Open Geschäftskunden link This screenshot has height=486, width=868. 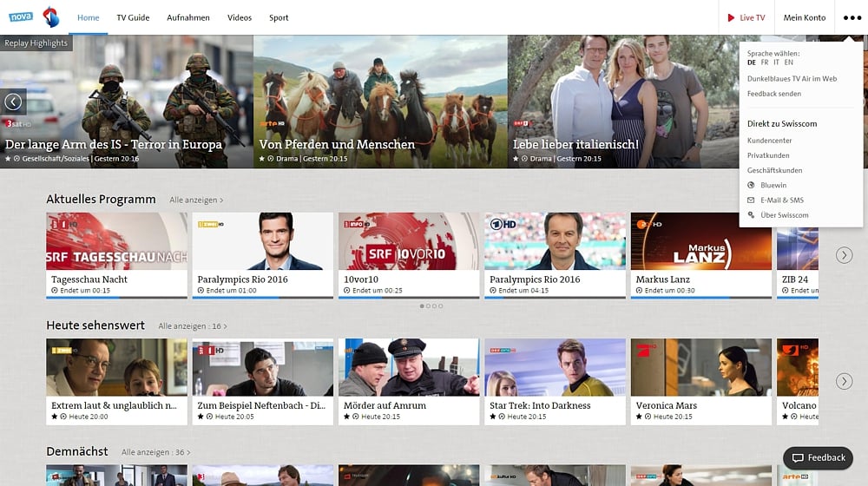(x=774, y=170)
